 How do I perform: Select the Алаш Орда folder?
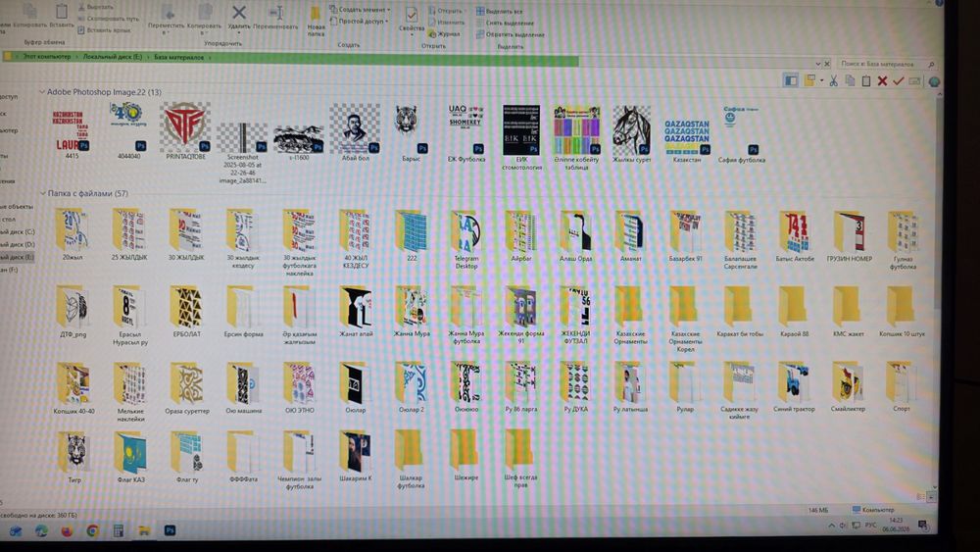575,235
